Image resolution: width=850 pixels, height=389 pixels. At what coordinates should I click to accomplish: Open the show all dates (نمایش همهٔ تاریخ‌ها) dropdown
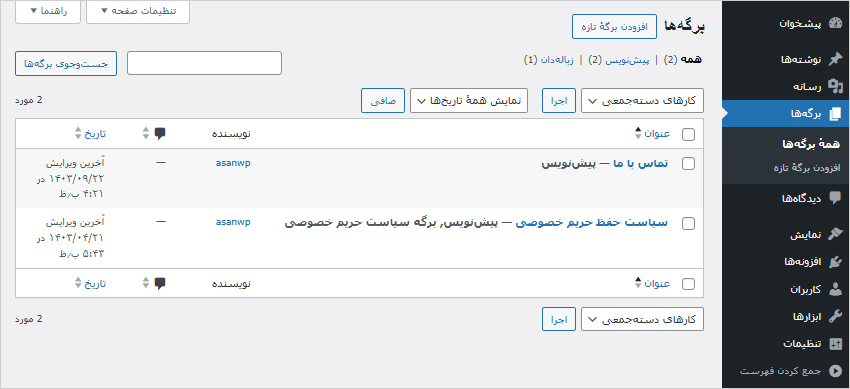pos(469,101)
